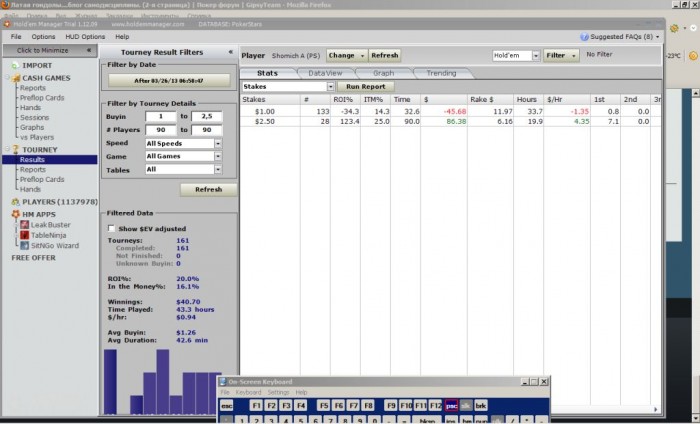
Task: Collapse the CASH GAMES tree node
Action: point(8,78)
